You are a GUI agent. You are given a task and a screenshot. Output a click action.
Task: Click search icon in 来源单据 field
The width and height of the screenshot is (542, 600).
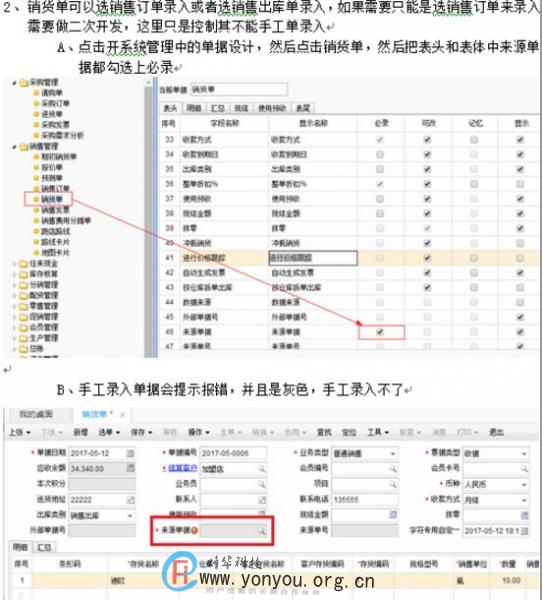(262, 531)
